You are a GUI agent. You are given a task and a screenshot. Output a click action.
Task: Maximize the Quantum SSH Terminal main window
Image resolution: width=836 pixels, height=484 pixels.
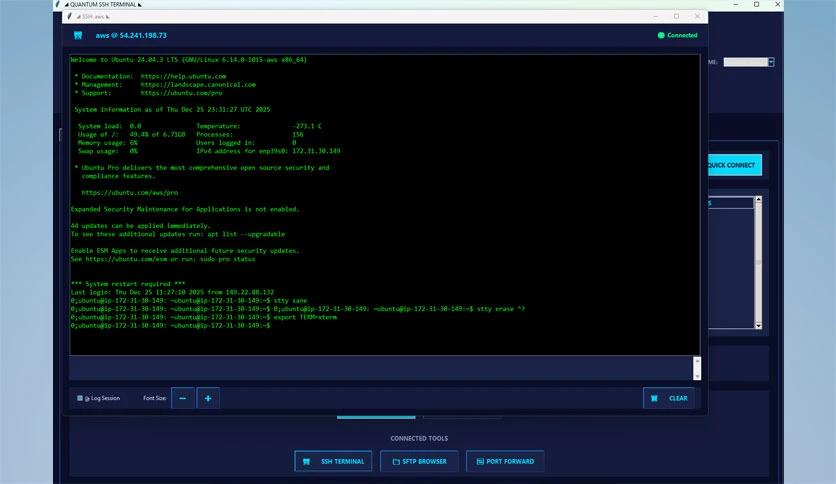pos(756,4)
